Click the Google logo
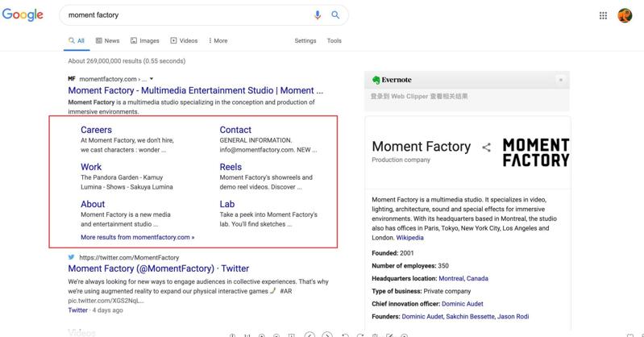The image size is (644, 337). pyautogui.click(x=23, y=15)
